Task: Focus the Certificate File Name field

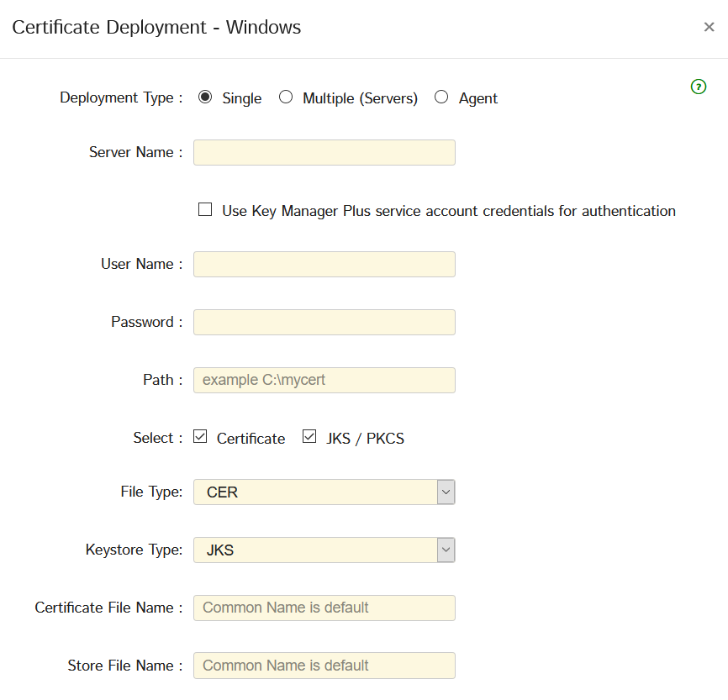Action: pos(324,608)
